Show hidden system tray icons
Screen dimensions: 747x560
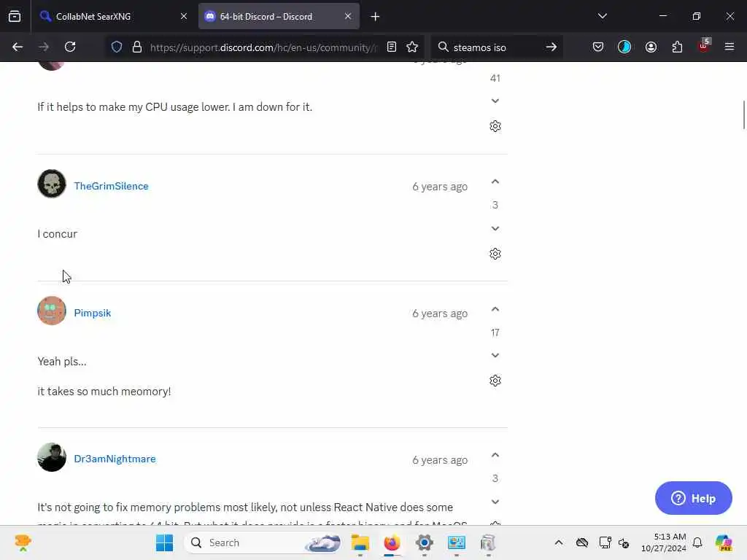[559, 542]
